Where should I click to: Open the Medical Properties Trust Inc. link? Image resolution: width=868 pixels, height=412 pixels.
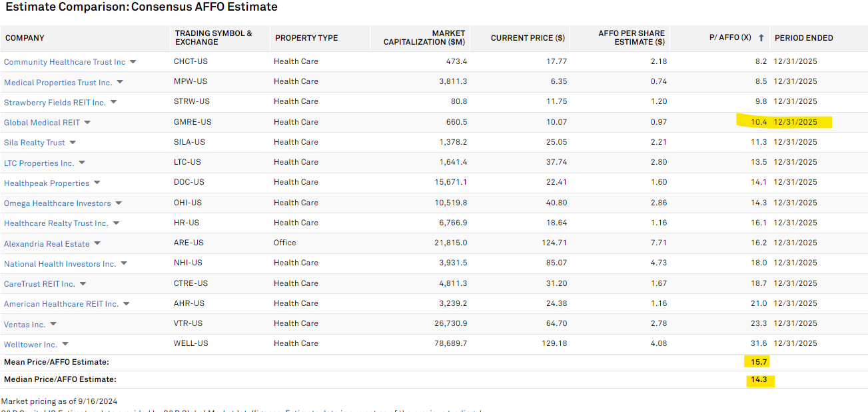pos(58,83)
